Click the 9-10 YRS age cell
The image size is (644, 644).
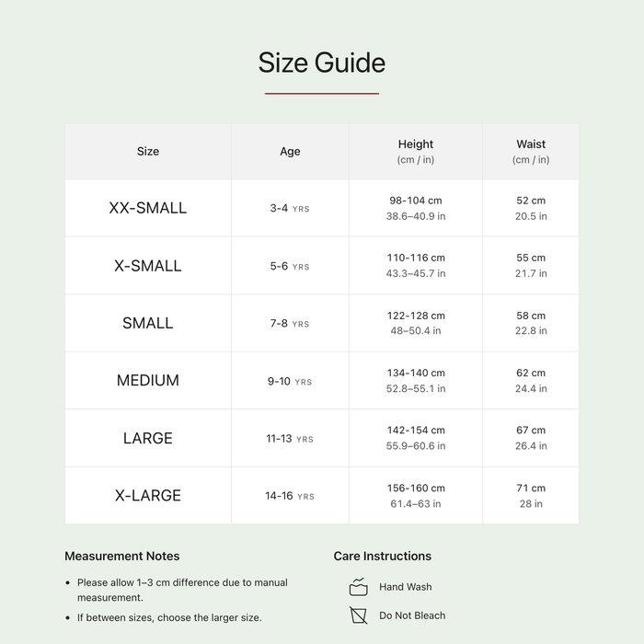(290, 381)
